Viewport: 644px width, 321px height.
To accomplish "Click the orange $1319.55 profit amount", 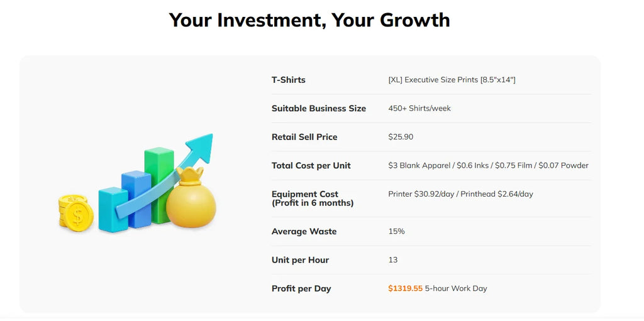I will [x=406, y=288].
